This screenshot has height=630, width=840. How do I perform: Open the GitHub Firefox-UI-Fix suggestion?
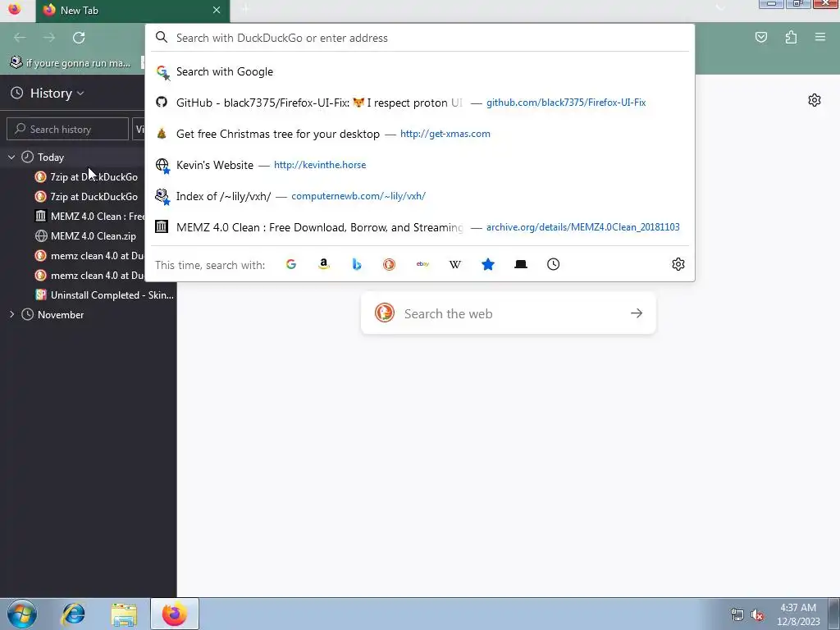pos(420,103)
